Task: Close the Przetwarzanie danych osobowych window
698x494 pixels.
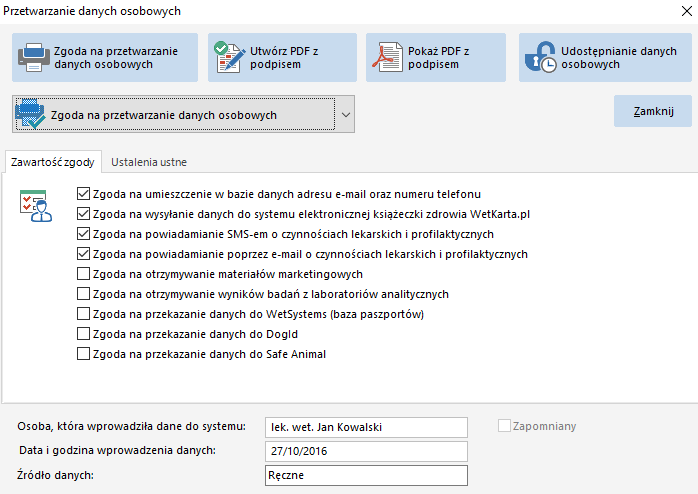Action: pos(687,11)
